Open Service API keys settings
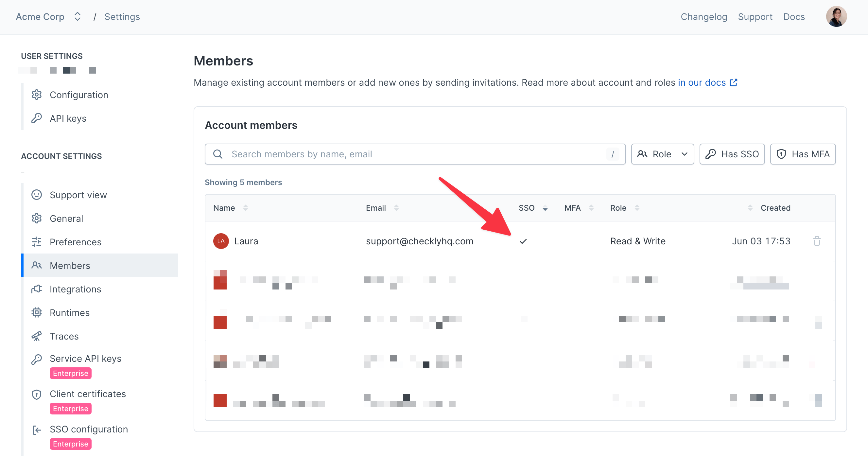Viewport: 868px width, 456px height. 86,359
